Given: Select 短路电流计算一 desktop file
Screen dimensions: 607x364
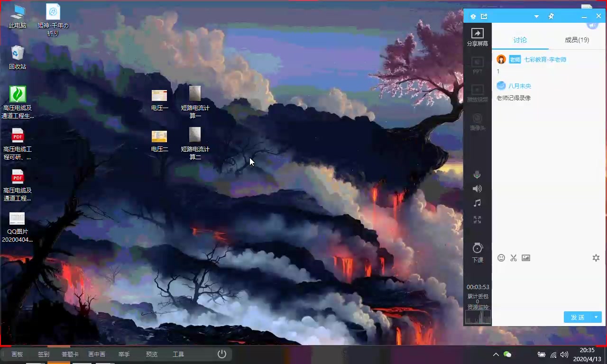Looking at the screenshot, I should click(195, 102).
